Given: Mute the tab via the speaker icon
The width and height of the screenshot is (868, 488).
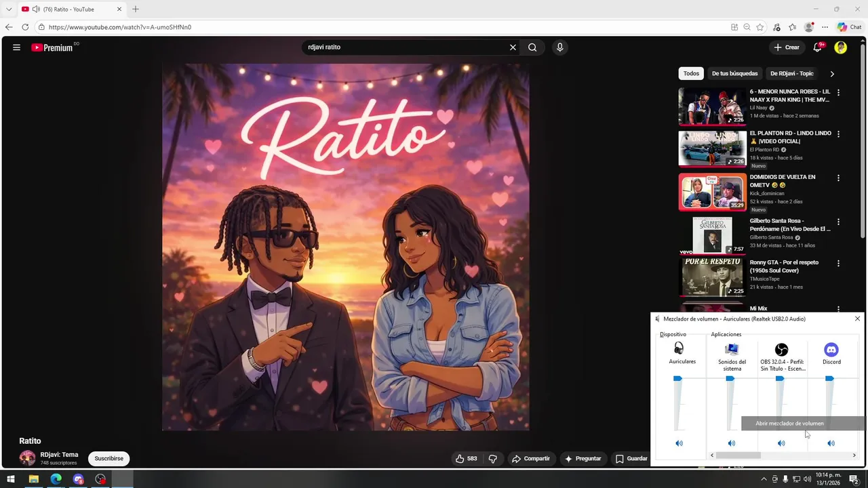Looking at the screenshot, I should 35,9.
